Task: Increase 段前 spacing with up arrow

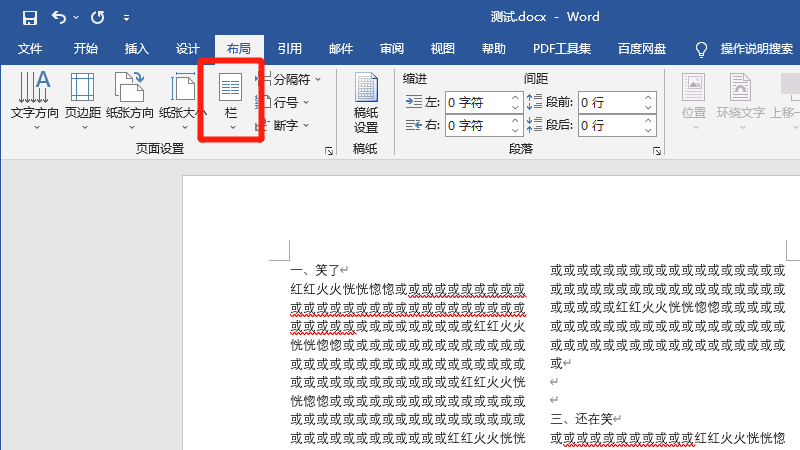Action: point(648,98)
